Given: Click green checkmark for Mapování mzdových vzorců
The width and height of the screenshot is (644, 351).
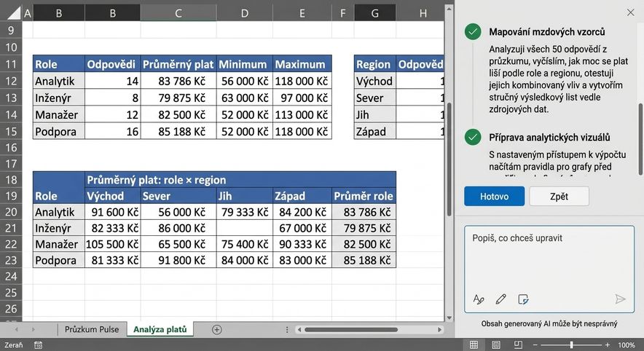Looking at the screenshot, I should 473,31.
